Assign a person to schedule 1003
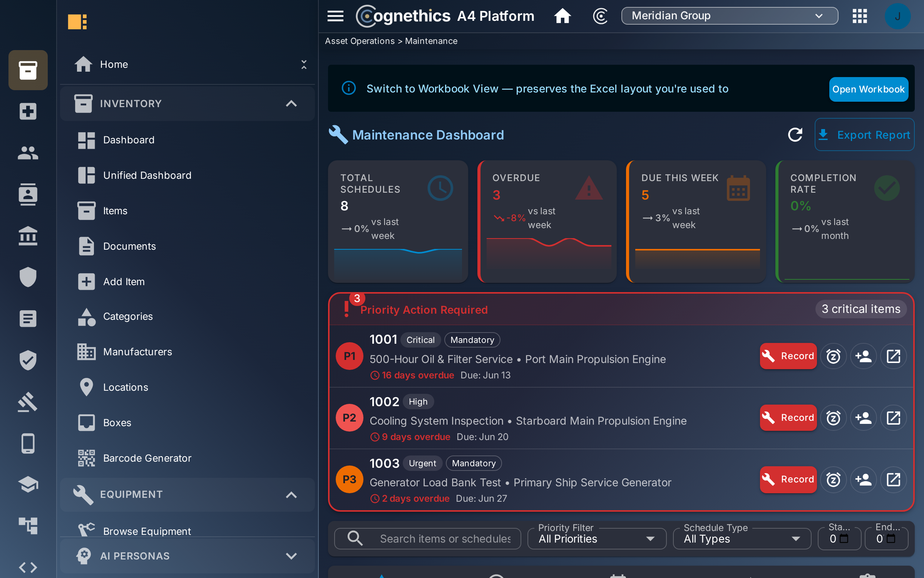This screenshot has width=924, height=578. 864,479
